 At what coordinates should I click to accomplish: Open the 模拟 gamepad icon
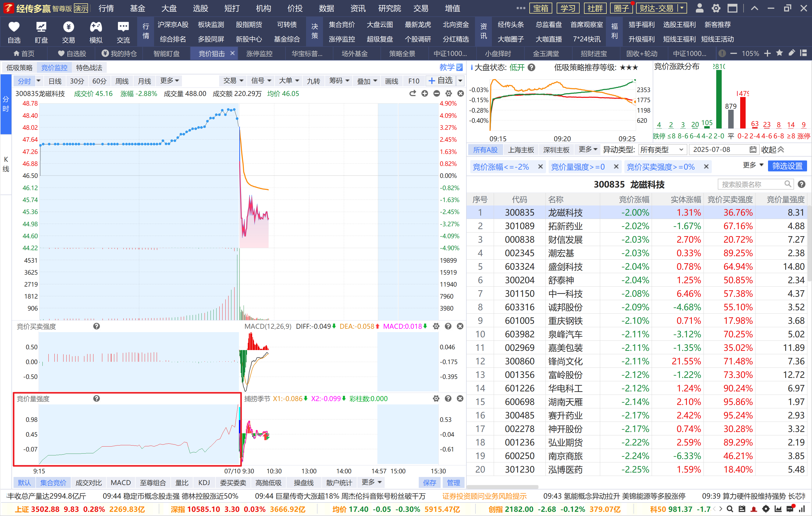(x=96, y=27)
